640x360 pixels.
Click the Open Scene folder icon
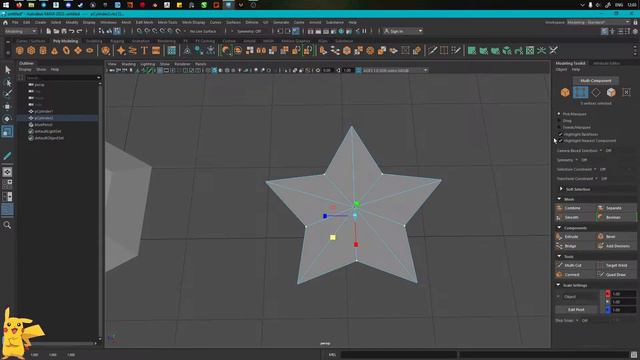pos(56,31)
